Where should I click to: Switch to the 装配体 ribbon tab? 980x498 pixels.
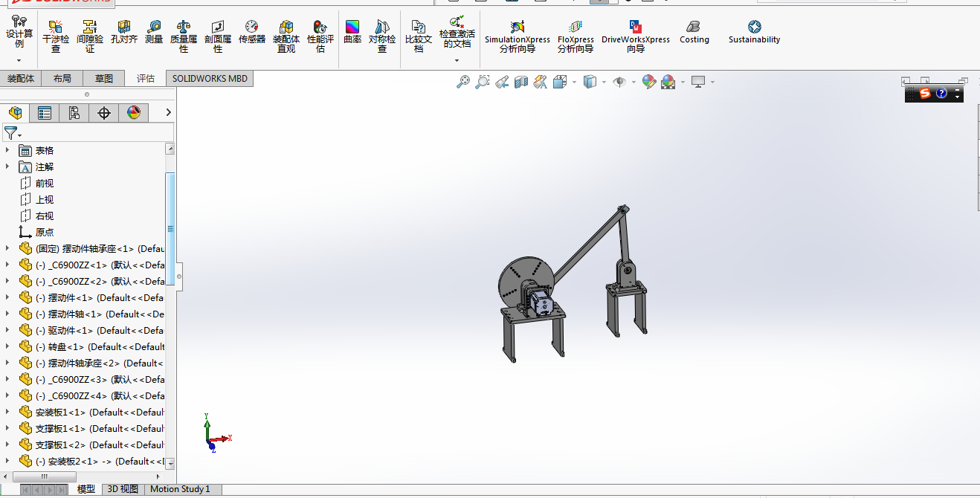point(21,78)
